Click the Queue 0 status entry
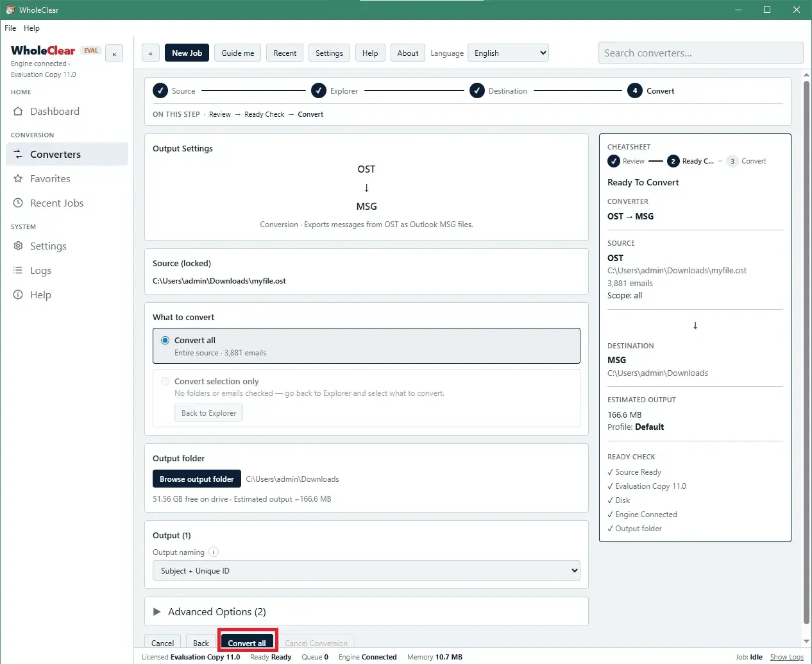 [315, 657]
